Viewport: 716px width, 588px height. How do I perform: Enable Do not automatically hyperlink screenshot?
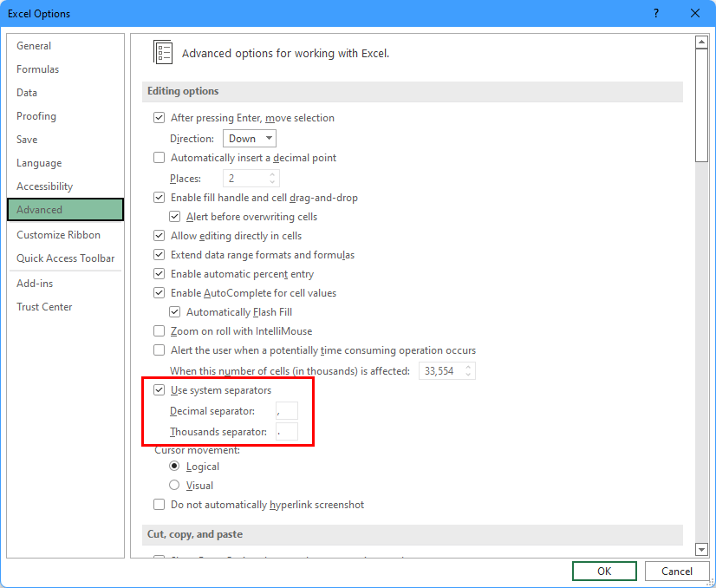click(x=159, y=505)
